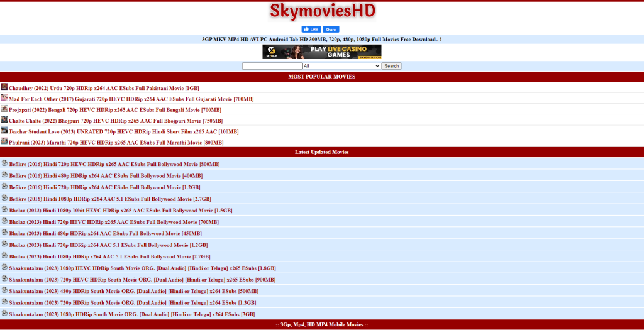Open Bholaa 1080p 10bit HEVC [1.5GB] link

[121, 211]
